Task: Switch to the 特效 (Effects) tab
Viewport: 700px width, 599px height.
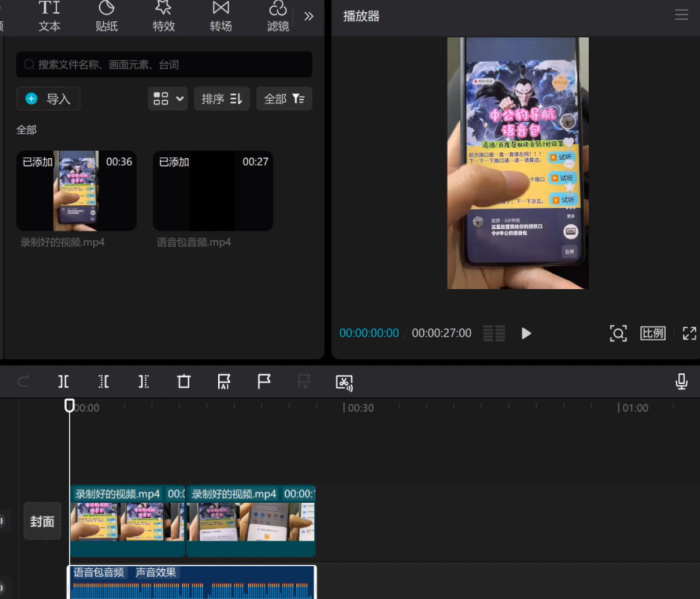Action: coord(163,16)
